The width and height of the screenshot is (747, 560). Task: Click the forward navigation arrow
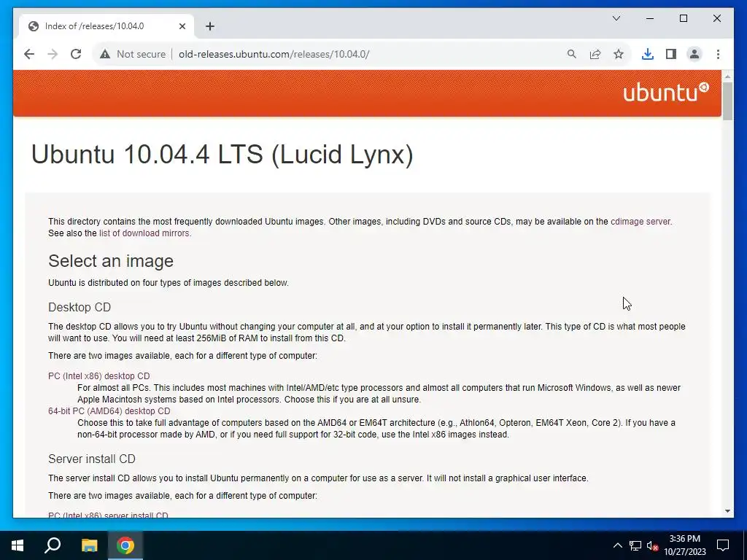(x=53, y=54)
